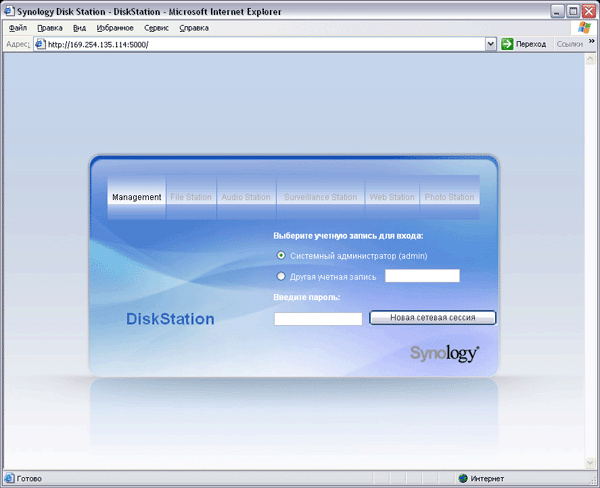The width and height of the screenshot is (600, 488).
Task: Select the Audio Station tab
Action: click(246, 197)
